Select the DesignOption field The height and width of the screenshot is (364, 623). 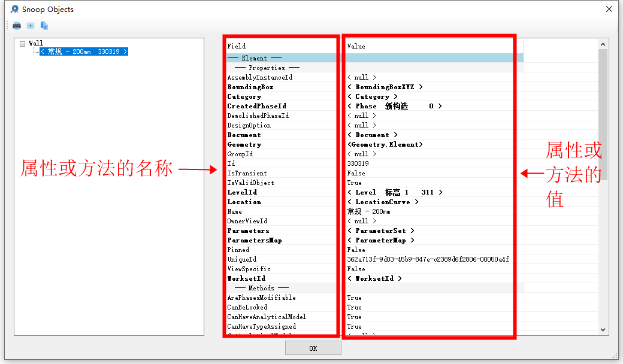pyautogui.click(x=249, y=126)
